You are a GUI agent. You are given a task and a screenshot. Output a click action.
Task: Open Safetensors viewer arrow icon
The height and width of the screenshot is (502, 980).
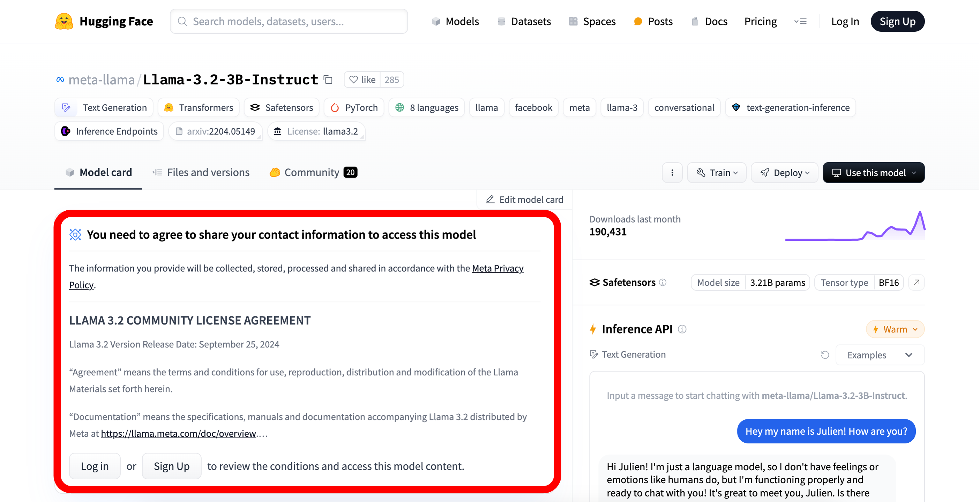(x=917, y=282)
